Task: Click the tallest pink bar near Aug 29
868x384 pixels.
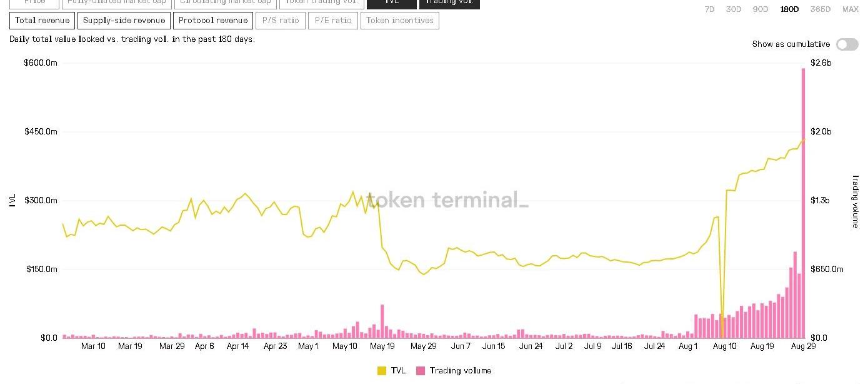Action: pyautogui.click(x=804, y=200)
